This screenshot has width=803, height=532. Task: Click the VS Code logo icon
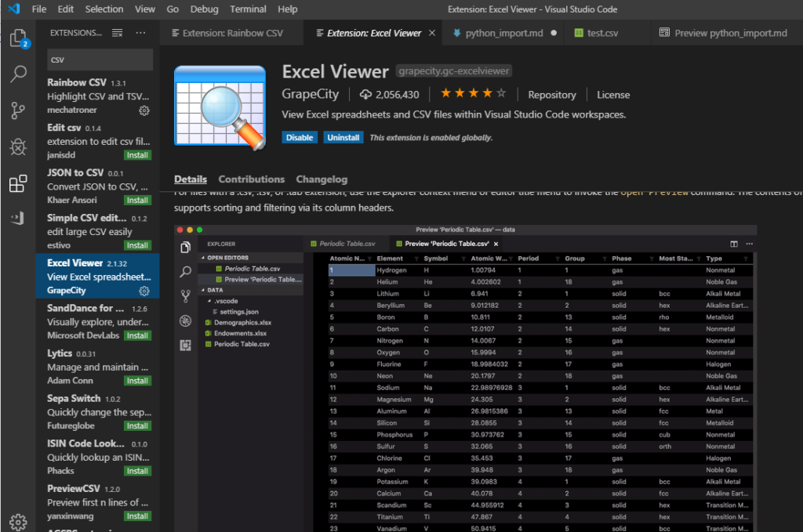pos(14,9)
